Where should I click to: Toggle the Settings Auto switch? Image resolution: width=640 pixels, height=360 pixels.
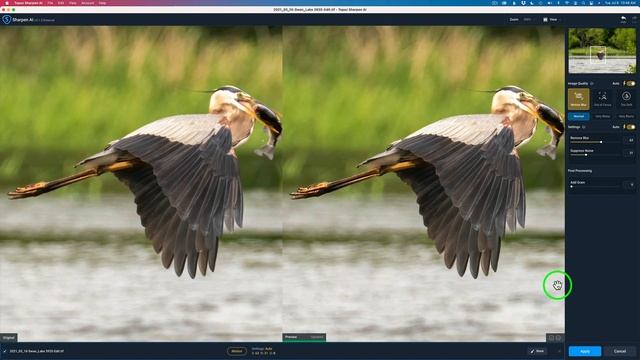(x=631, y=127)
